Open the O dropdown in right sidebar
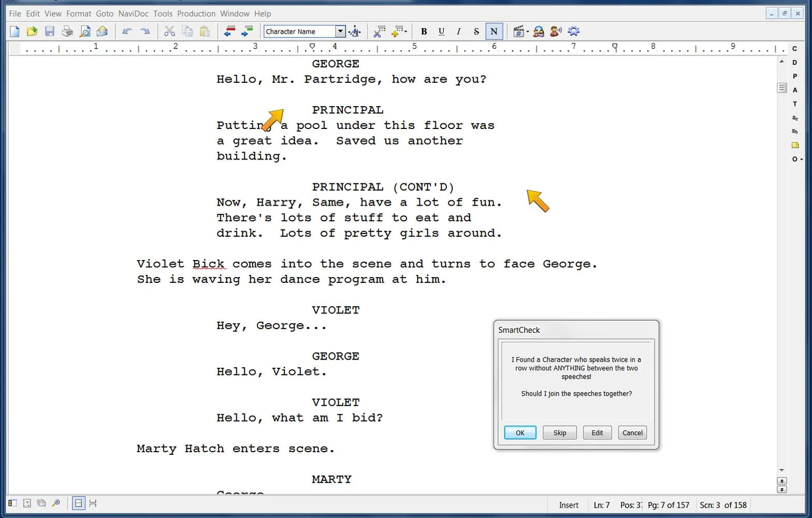812x518 pixels. click(x=797, y=159)
